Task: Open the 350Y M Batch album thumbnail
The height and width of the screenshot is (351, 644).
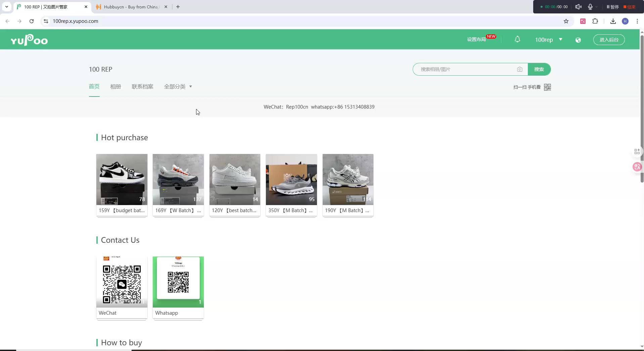Action: 291,180
